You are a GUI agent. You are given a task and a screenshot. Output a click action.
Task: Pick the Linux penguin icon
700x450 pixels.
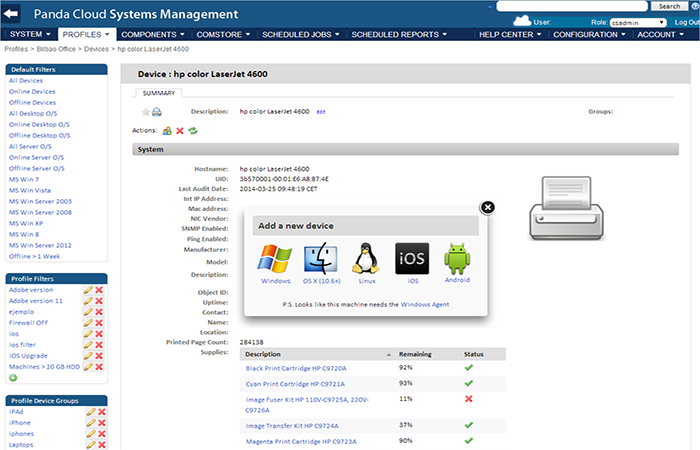366,258
